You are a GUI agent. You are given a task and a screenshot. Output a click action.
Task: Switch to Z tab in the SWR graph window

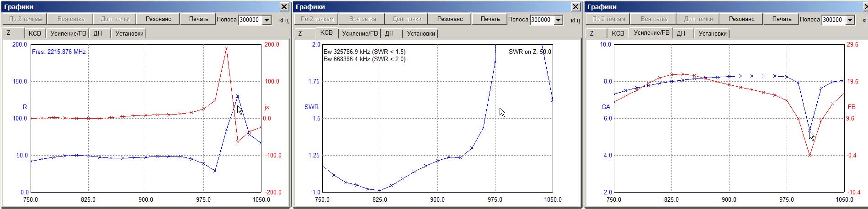300,33
